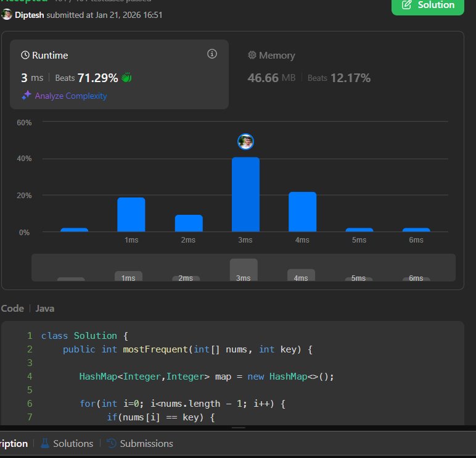Click the pencil icon on the Solution button
The height and width of the screenshot is (458, 476).
[406, 5]
